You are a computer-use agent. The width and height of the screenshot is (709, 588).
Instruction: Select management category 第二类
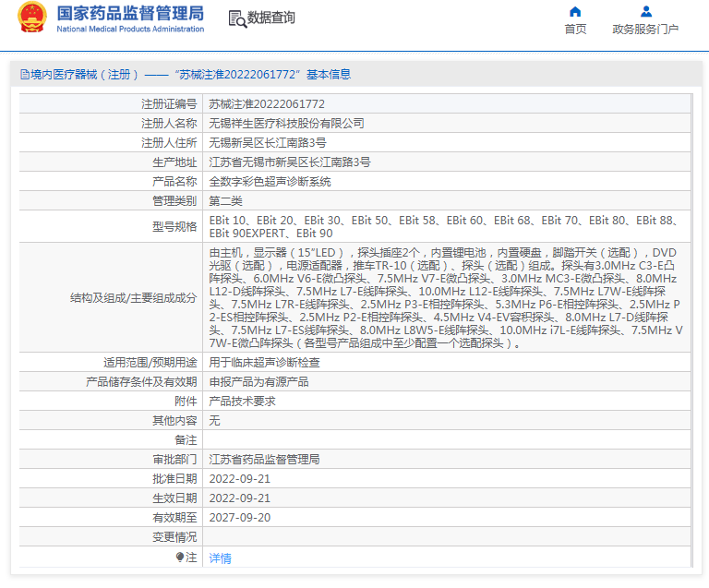click(225, 201)
